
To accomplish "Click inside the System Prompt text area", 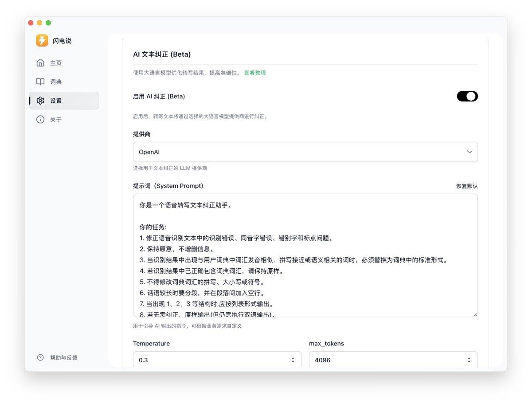I will [305, 255].
